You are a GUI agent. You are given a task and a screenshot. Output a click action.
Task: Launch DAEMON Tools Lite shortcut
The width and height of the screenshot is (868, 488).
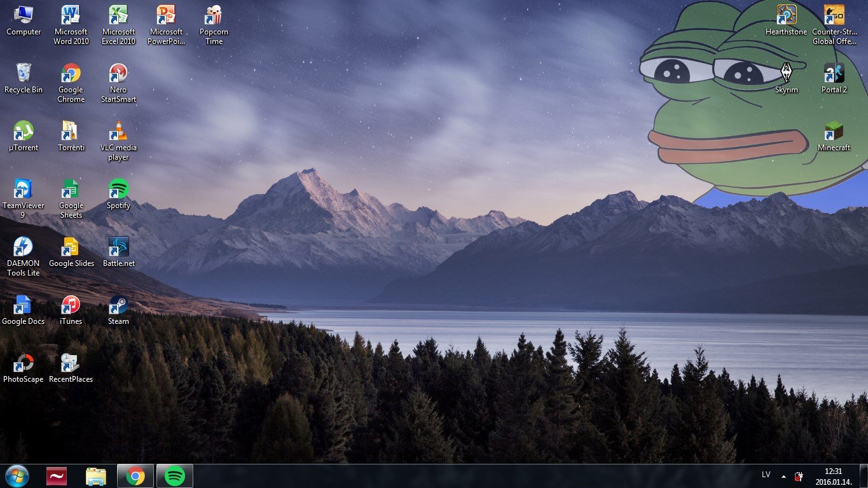coord(24,256)
